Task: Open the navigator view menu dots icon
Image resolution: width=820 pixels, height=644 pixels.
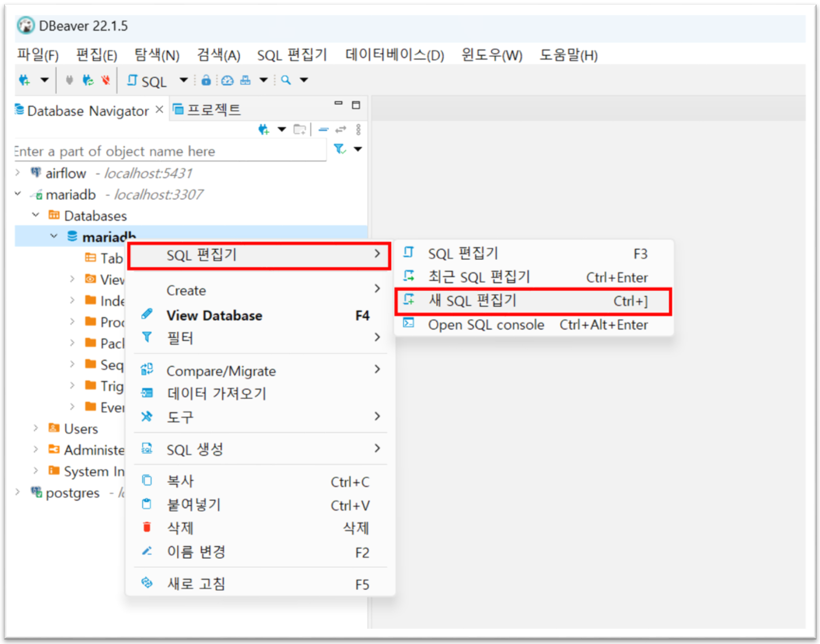Action: point(358,130)
